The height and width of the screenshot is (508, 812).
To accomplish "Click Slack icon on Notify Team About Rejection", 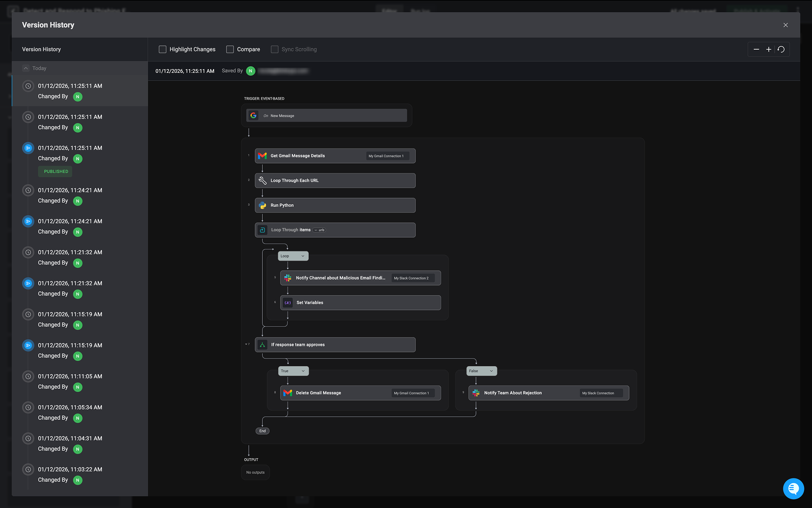I will tap(476, 393).
